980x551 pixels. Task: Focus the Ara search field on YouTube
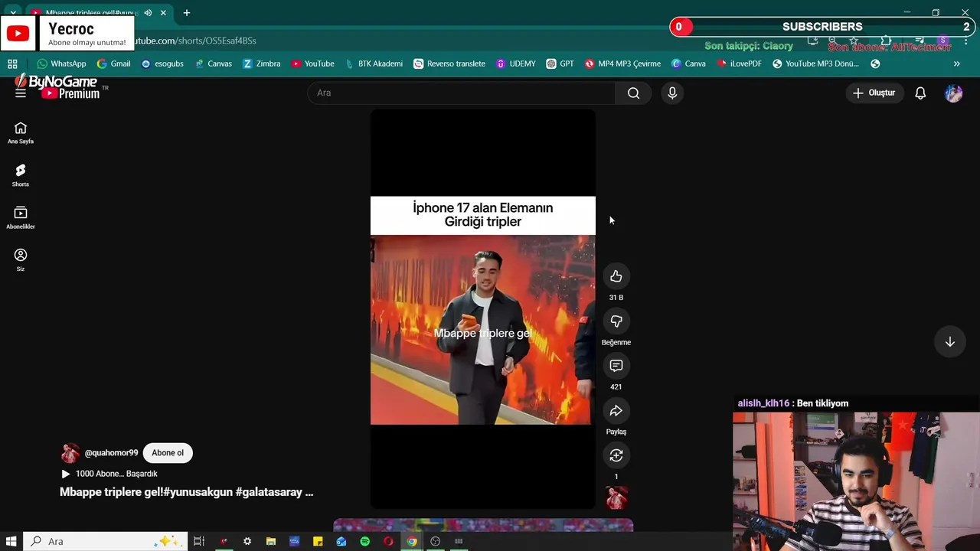(x=461, y=93)
